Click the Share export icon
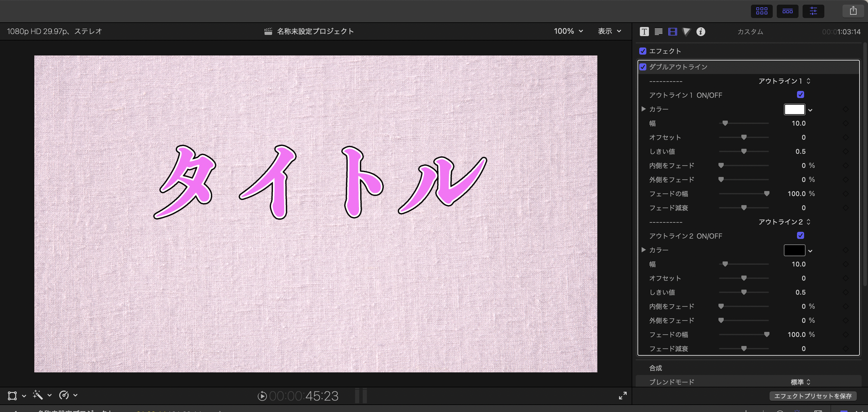 click(853, 11)
